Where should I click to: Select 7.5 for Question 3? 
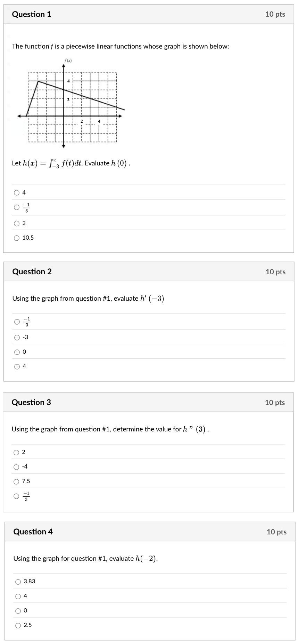pyautogui.click(x=16, y=481)
